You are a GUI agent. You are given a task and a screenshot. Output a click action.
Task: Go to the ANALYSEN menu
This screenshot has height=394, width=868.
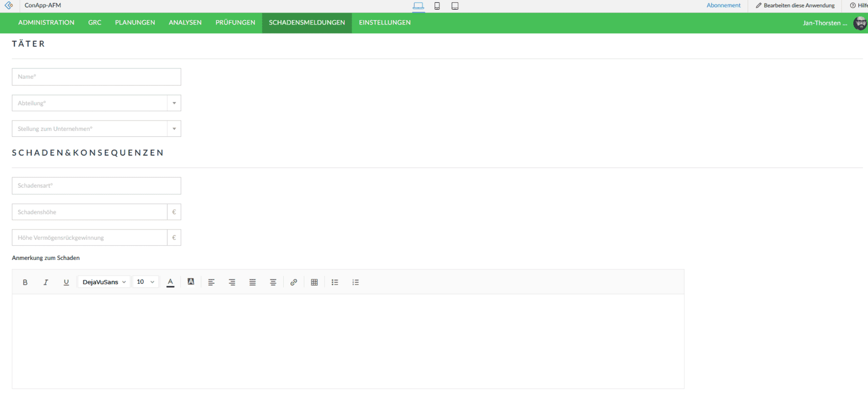tap(185, 23)
